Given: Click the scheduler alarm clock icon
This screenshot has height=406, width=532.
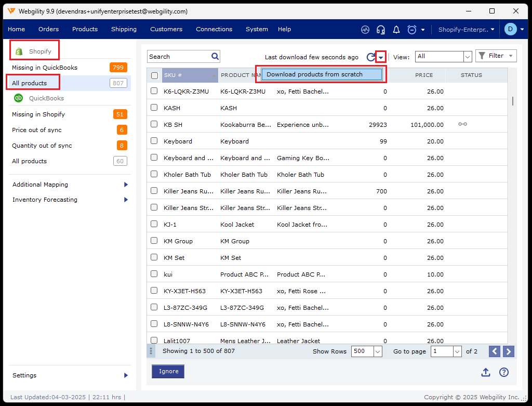Looking at the screenshot, I should [x=412, y=30].
